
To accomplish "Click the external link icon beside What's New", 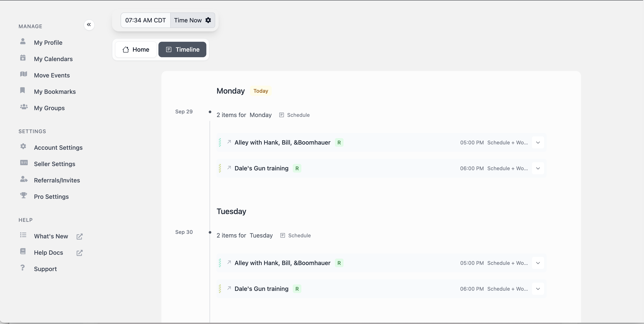I will (79, 236).
